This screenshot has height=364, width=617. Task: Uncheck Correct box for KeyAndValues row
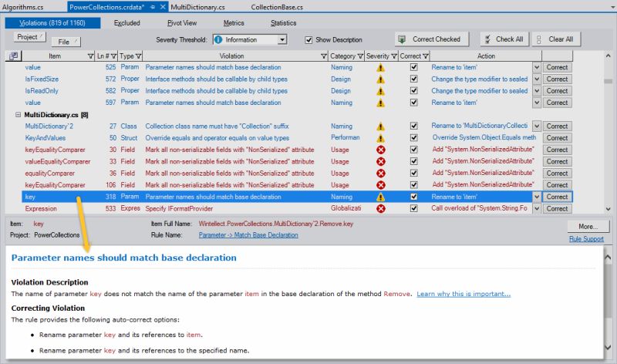tap(414, 138)
